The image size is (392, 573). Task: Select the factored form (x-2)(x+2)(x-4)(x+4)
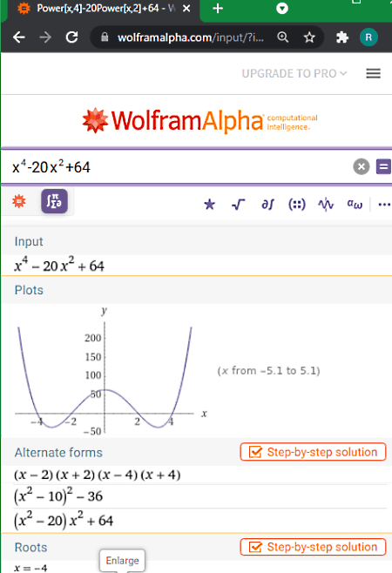pyautogui.click(x=97, y=475)
